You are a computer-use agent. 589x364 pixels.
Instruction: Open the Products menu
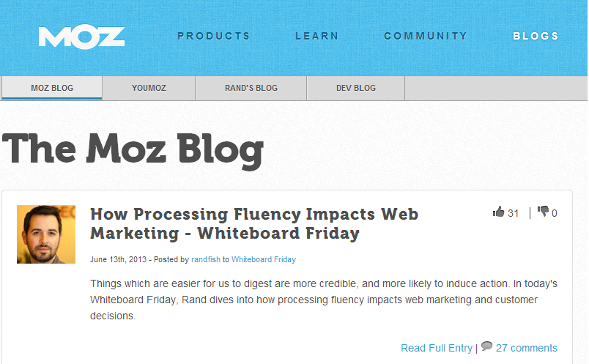214,36
